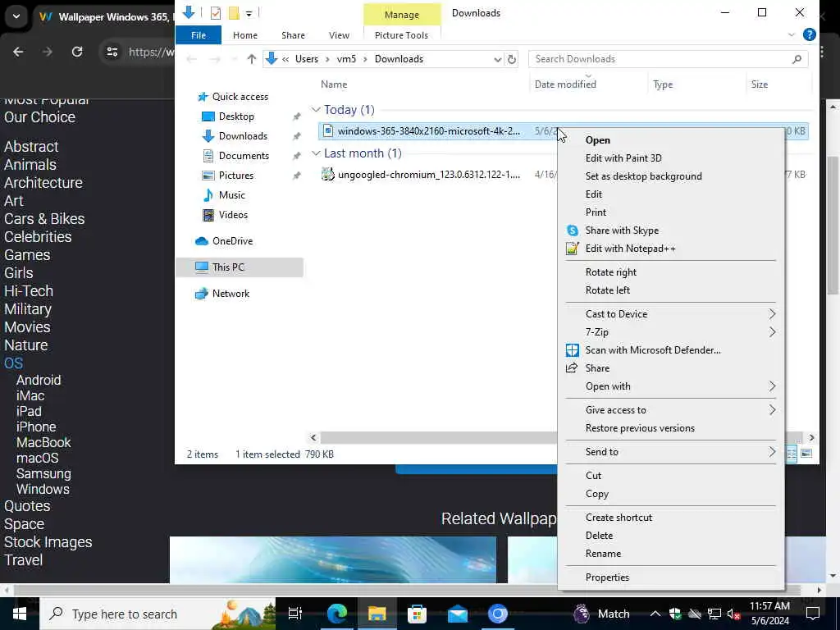
Task: Click Quick access star icon in sidebar
Action: [x=203, y=97]
